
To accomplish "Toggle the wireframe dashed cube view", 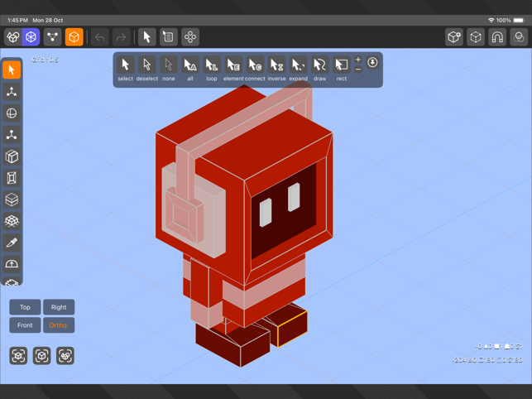I will 476,36.
